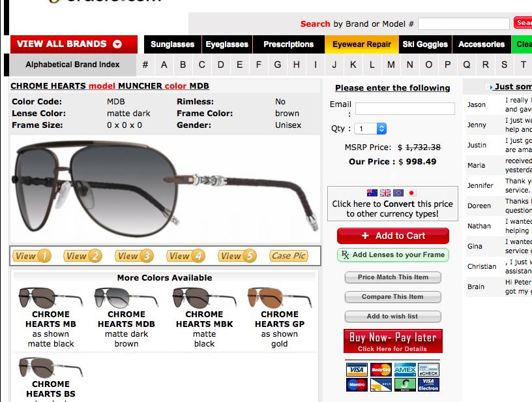The height and width of the screenshot is (402, 532).
Task: Click the AMEX payment card icon
Action: pyautogui.click(x=405, y=370)
